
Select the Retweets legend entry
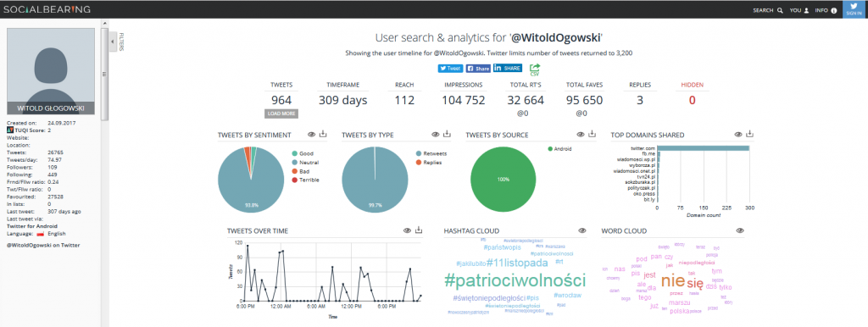tap(431, 153)
